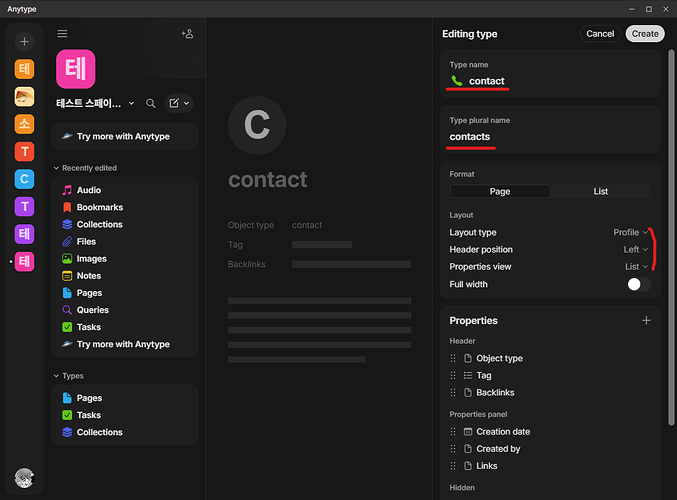This screenshot has height=500, width=677.
Task: Click the drag handle of Tag property
Action: (x=453, y=375)
